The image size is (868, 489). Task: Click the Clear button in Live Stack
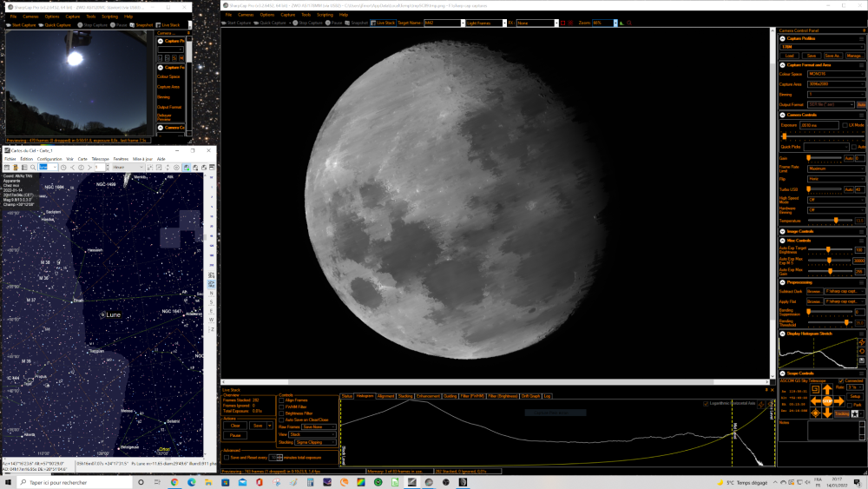[x=235, y=426]
